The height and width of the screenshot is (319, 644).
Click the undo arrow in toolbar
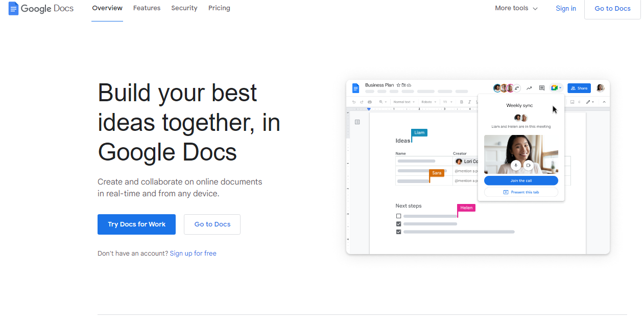(x=353, y=102)
